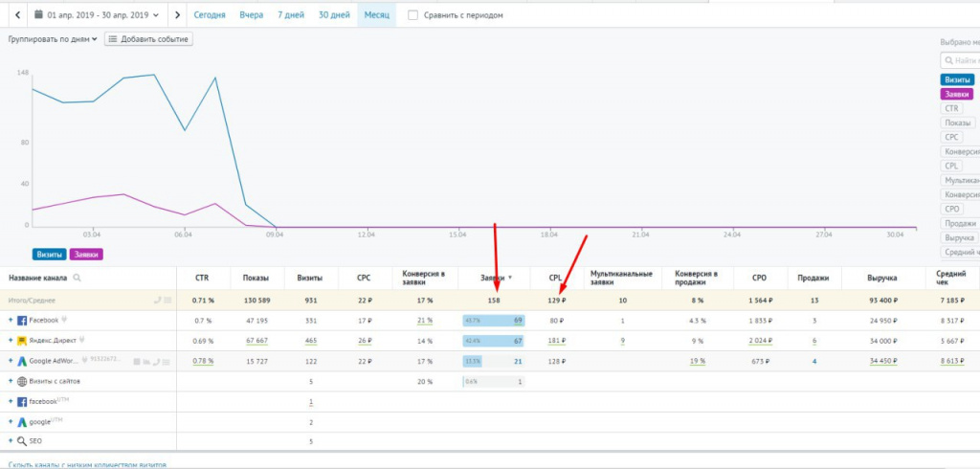Open the date range picker dropdown
The height and width of the screenshot is (469, 980).
click(96, 15)
